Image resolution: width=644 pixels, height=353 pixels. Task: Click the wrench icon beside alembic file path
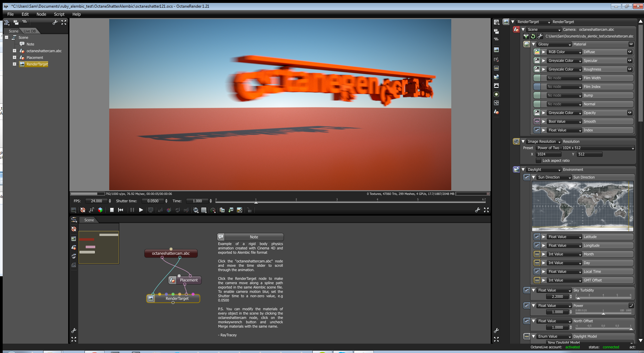[x=540, y=36]
